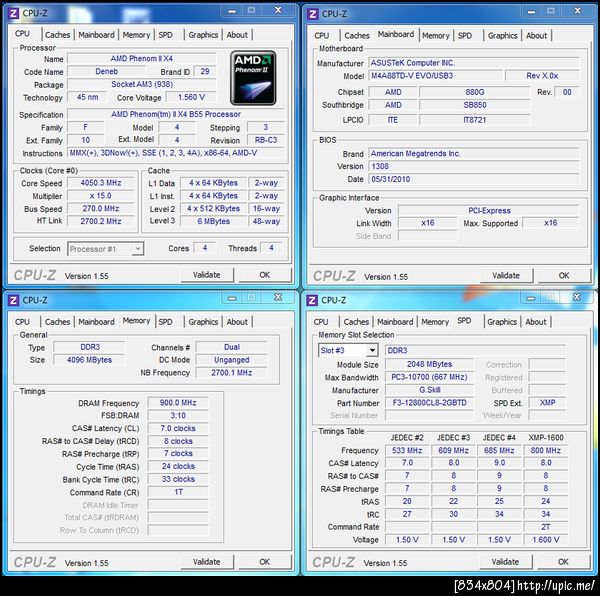Click the BIOS date 05/31/2010
The width and height of the screenshot is (600, 596).
(474, 179)
